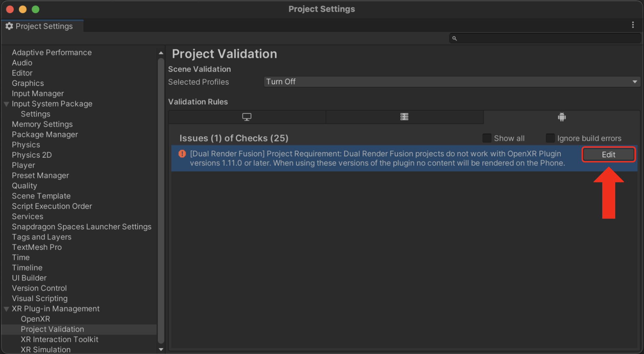Open Version Control settings
644x354 pixels.
coord(39,288)
